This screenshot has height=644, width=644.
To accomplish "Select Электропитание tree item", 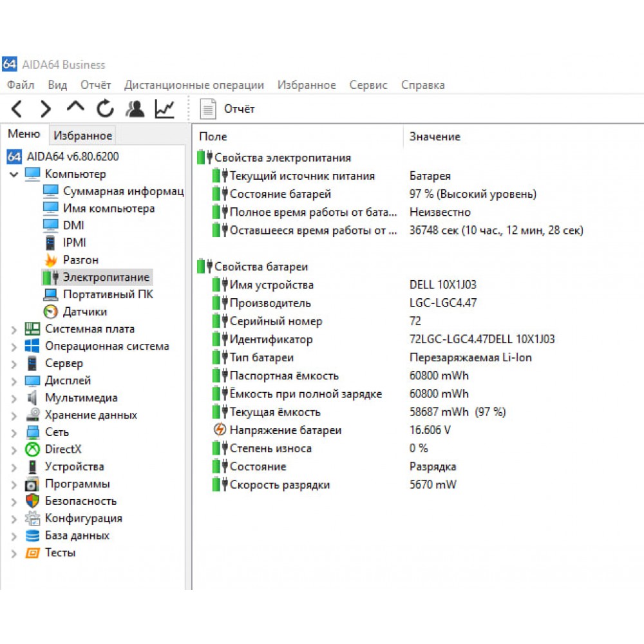I will point(97,277).
